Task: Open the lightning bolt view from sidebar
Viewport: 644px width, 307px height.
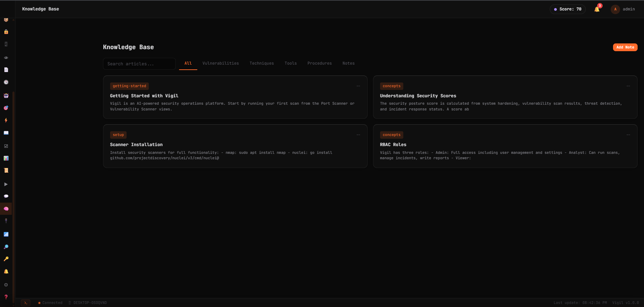Action: tap(6, 120)
